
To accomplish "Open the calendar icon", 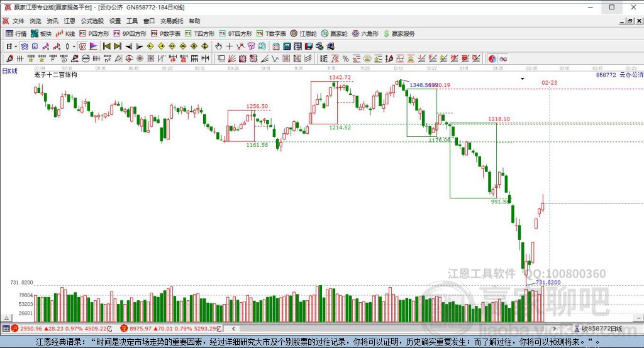I will click(275, 46).
